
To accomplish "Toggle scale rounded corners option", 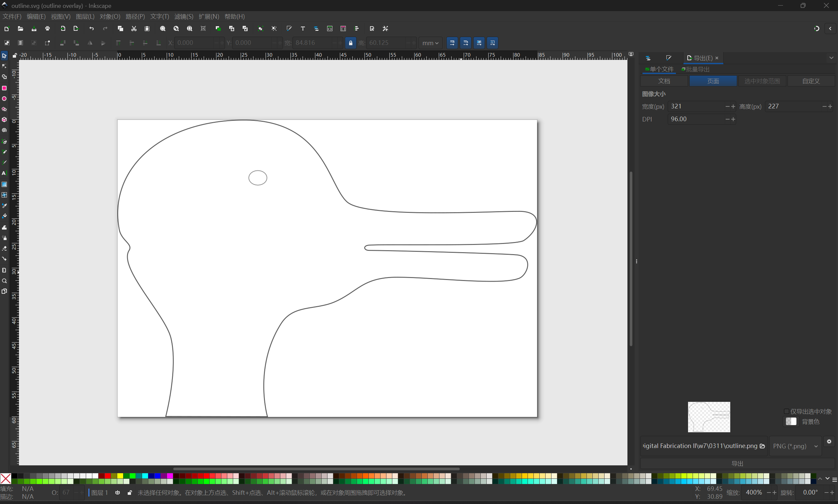I will pos(466,43).
